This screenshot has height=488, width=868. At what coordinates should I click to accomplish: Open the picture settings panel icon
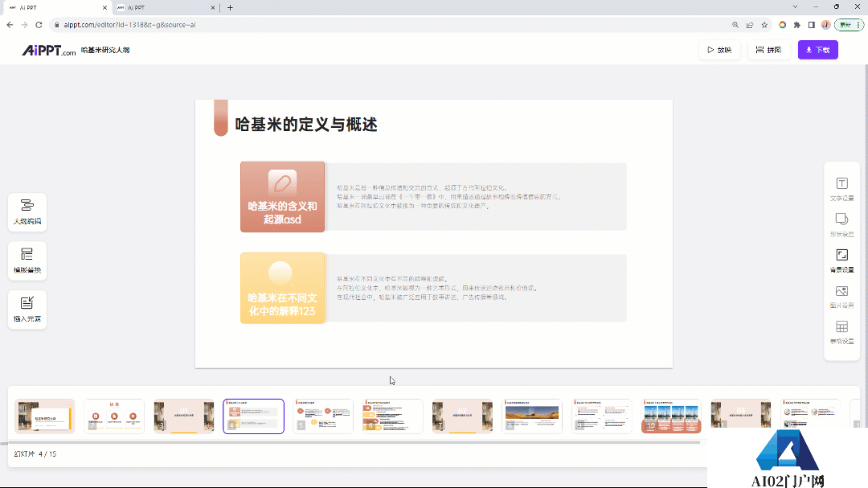(x=841, y=297)
